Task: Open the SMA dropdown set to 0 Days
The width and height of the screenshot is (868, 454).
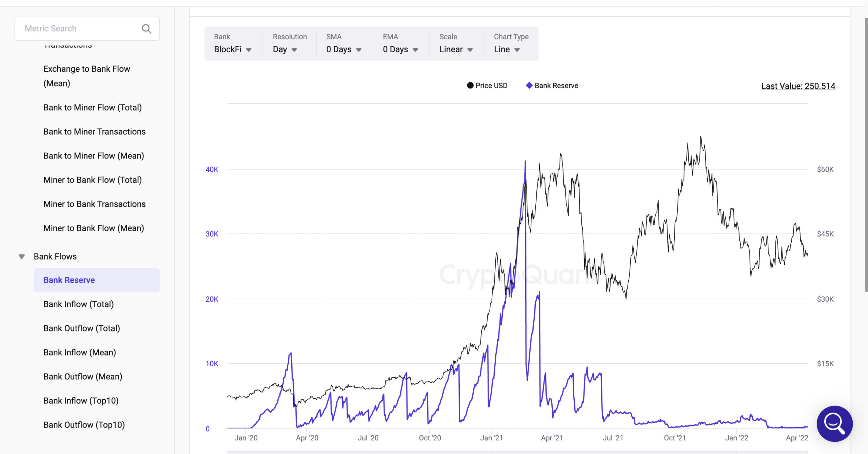Action: click(x=344, y=50)
